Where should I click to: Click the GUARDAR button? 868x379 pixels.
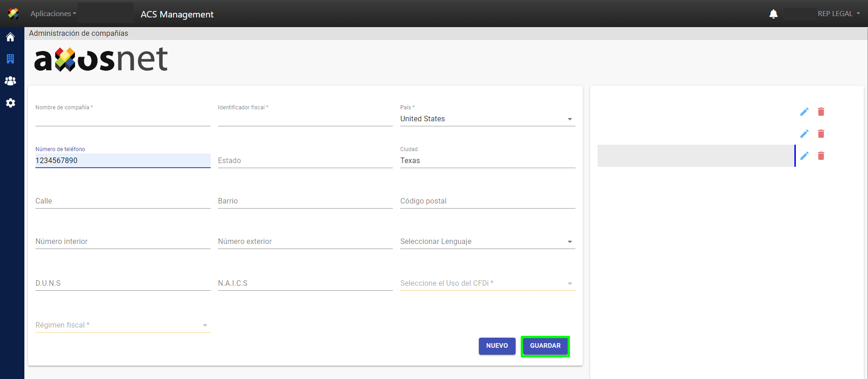[x=545, y=346]
